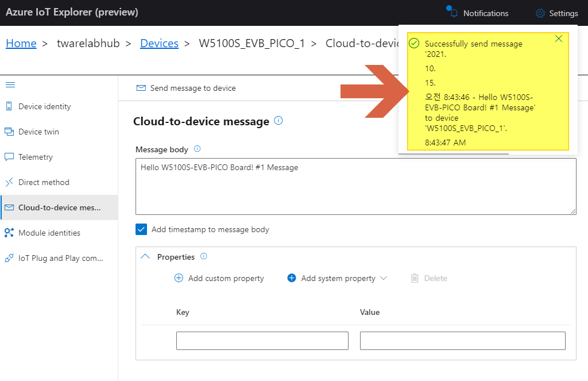Click the Device identity phone icon
The width and height of the screenshot is (588, 381).
click(x=9, y=106)
